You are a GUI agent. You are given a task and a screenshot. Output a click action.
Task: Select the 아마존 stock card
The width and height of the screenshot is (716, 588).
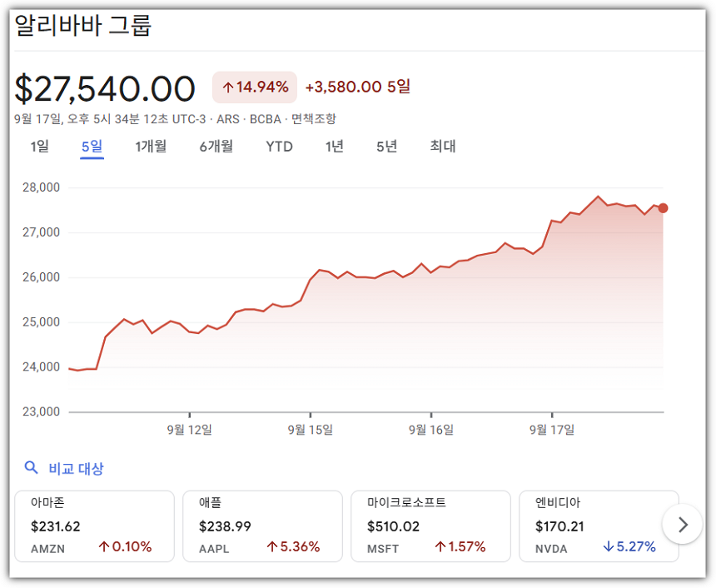tap(94, 526)
